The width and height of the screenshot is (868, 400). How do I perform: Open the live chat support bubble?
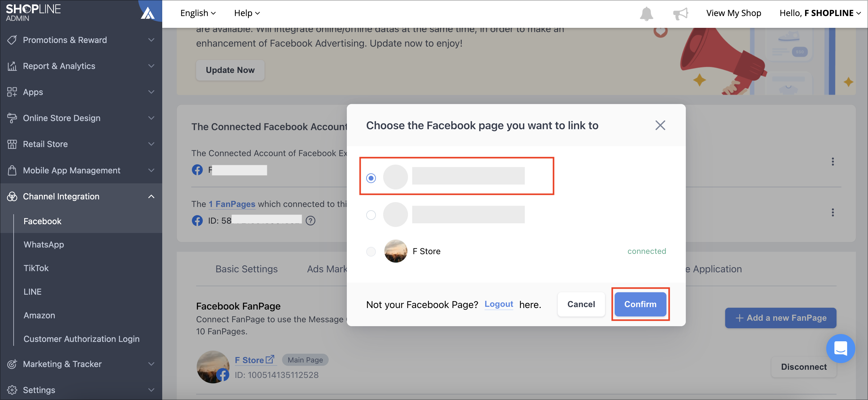[840, 349]
